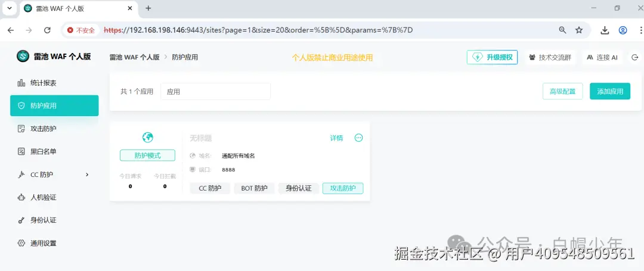Viewport: 644px width, 271px height.
Task: Open 高级配置 advanced settings
Action: tap(563, 92)
